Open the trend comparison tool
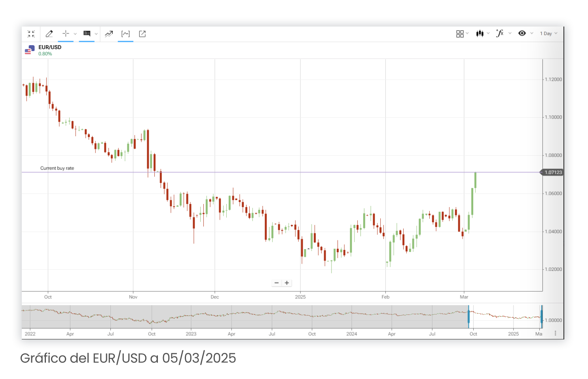588x379 pixels. (x=109, y=34)
